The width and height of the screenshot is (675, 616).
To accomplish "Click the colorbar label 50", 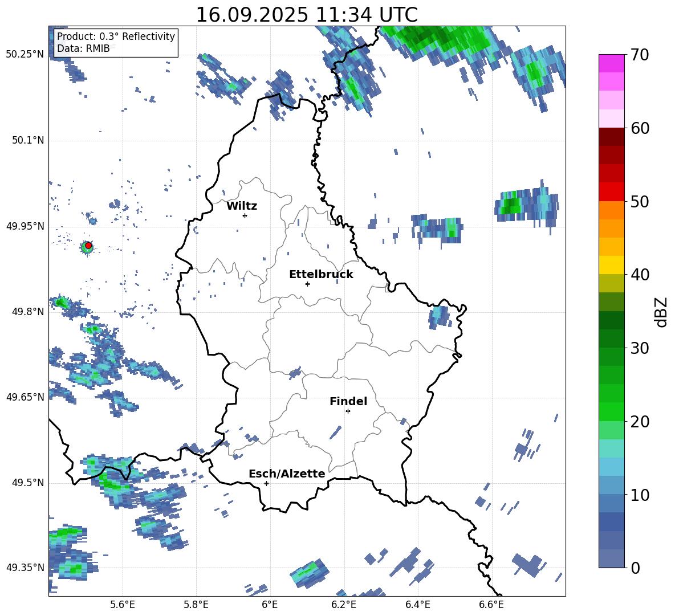I will pyautogui.click(x=640, y=201).
